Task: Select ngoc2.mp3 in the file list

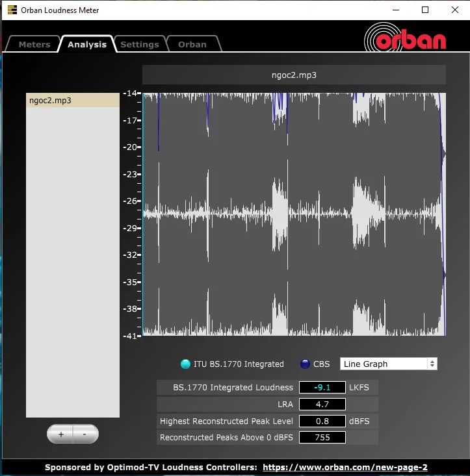Action: [73, 100]
